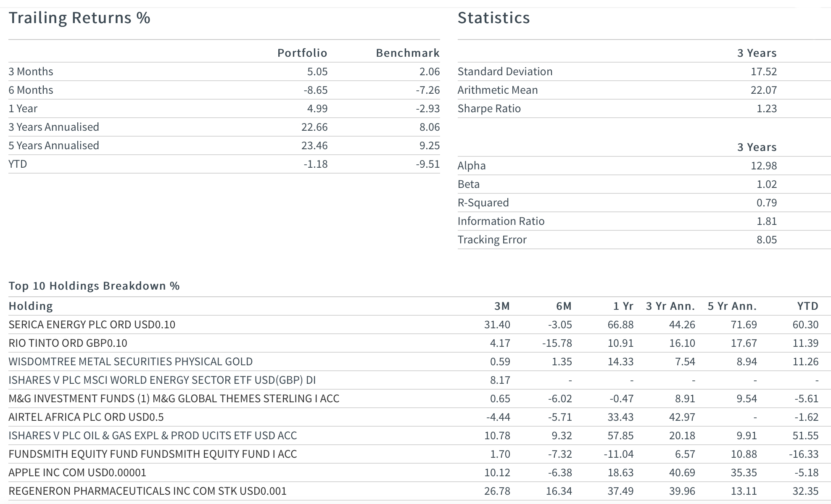Click benchmark 5 Years Annualised value 9.25

(430, 145)
